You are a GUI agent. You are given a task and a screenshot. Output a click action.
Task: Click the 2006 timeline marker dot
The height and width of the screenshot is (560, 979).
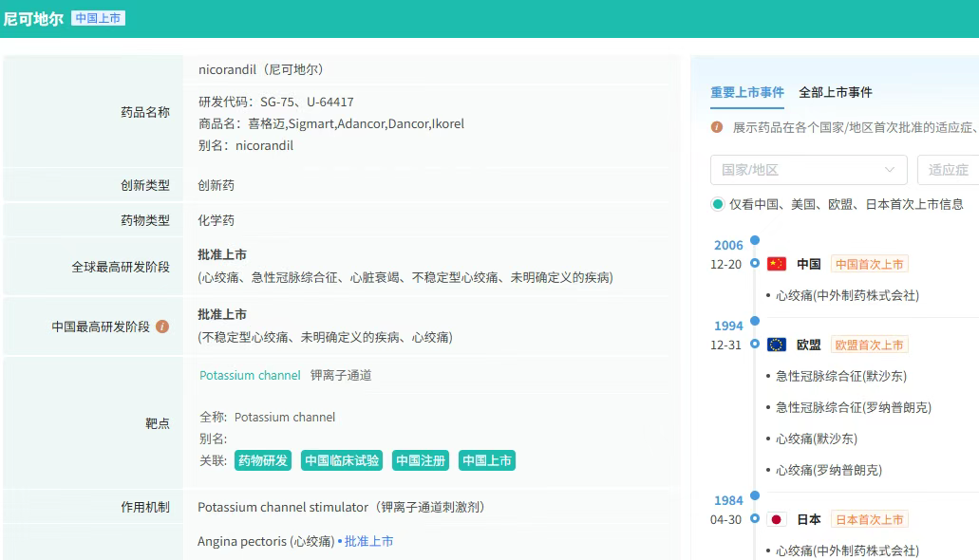755,241
